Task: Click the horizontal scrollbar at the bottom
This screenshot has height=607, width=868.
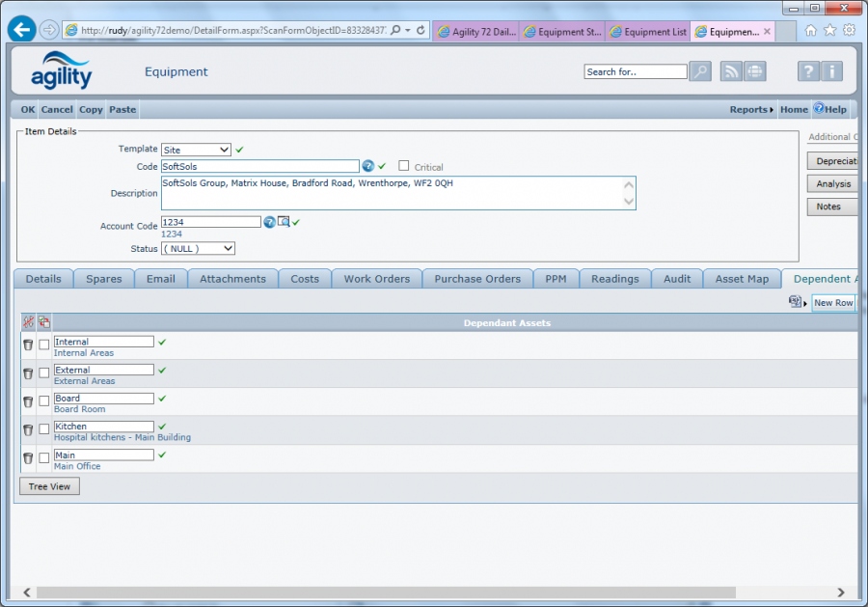Action: [x=386, y=593]
